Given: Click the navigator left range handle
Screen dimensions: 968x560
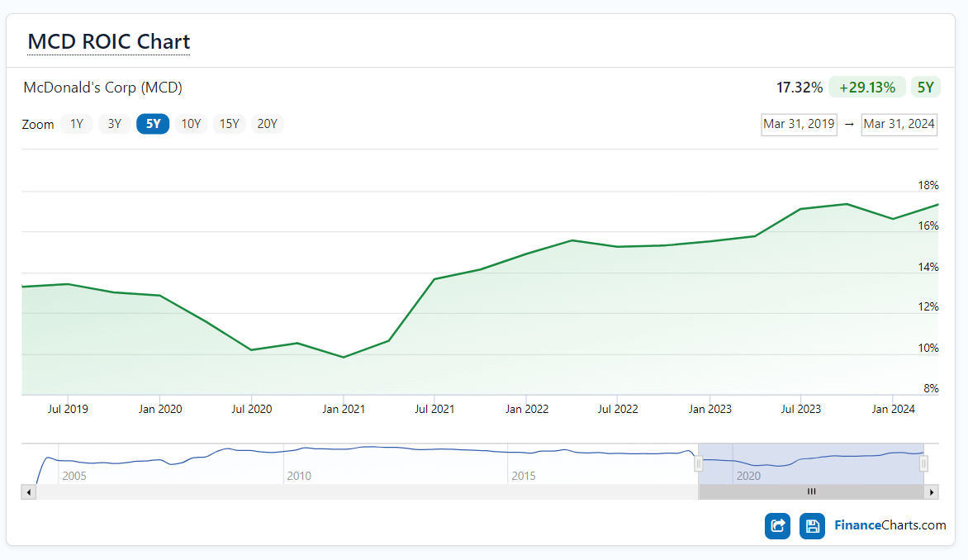Looking at the screenshot, I should click(x=698, y=463).
